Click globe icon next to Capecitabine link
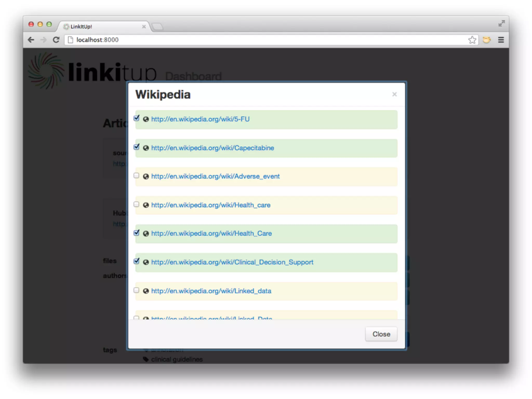This screenshot has height=399, width=532. pos(146,148)
